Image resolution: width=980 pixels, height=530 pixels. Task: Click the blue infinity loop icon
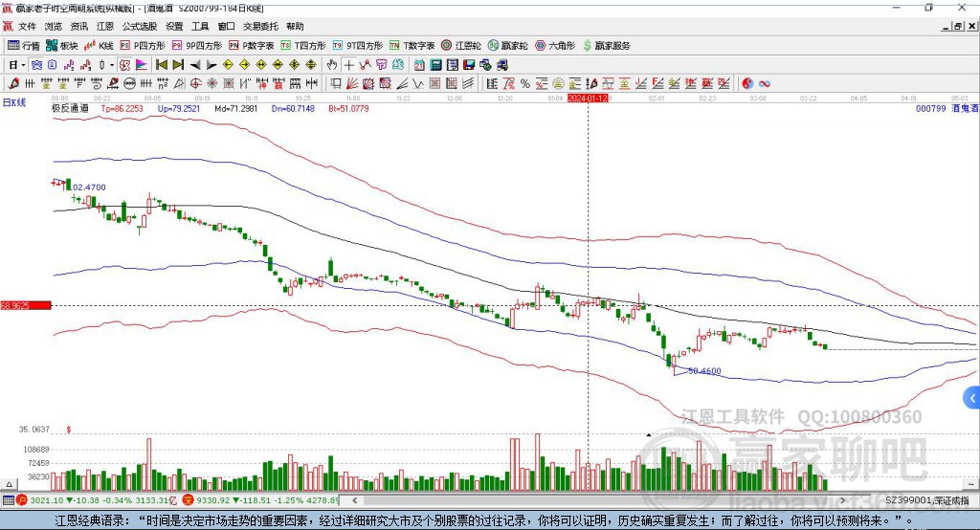765,84
